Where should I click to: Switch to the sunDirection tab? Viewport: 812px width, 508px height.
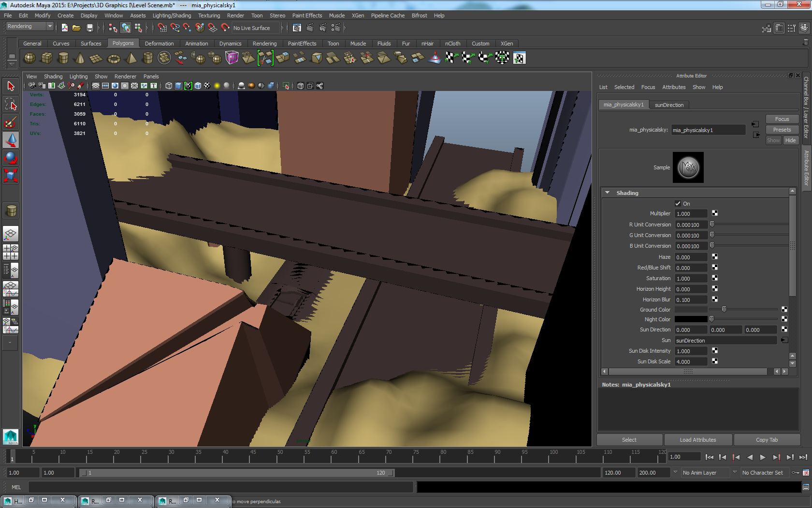pyautogui.click(x=669, y=105)
